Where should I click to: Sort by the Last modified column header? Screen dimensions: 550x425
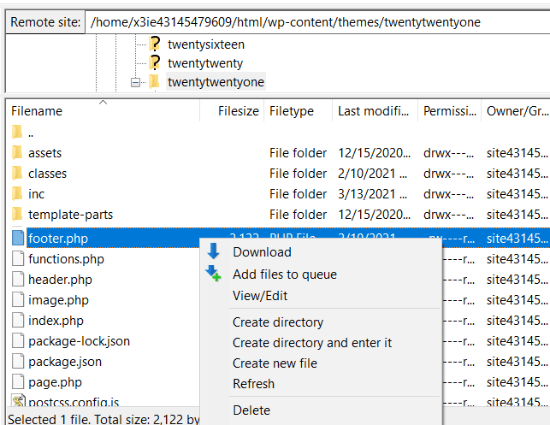(373, 111)
